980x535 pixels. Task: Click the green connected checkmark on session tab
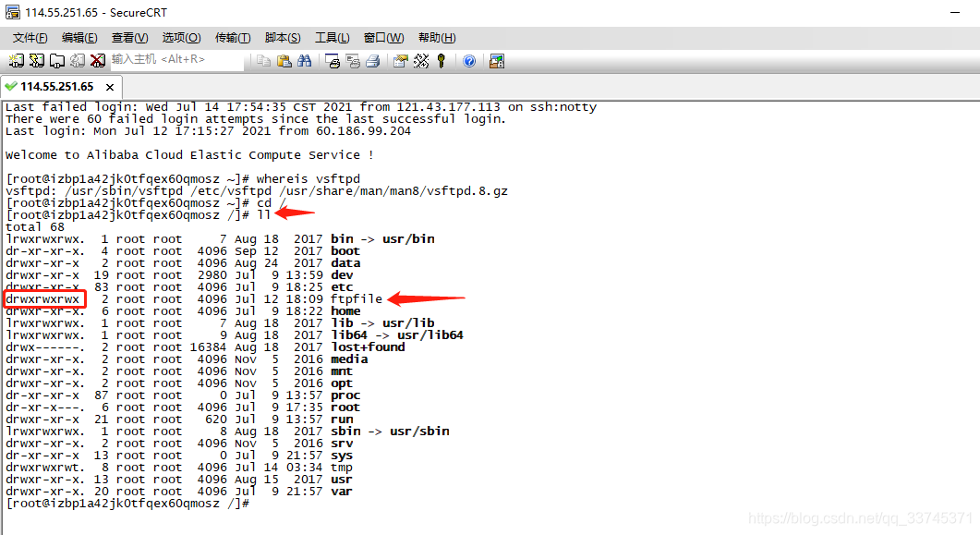pyautogui.click(x=11, y=86)
